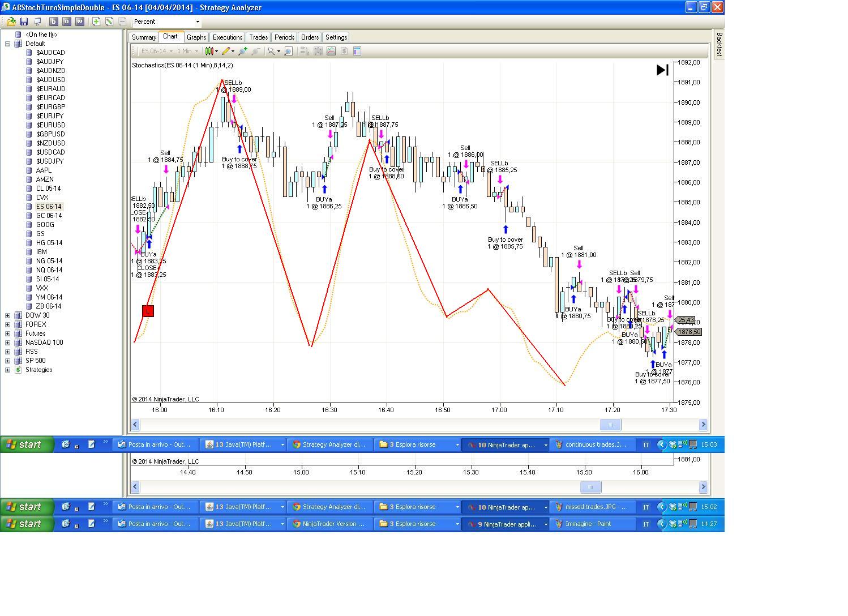848x616 pixels.
Task: Select ES 06-14 in the instrument tree
Action: (49, 207)
